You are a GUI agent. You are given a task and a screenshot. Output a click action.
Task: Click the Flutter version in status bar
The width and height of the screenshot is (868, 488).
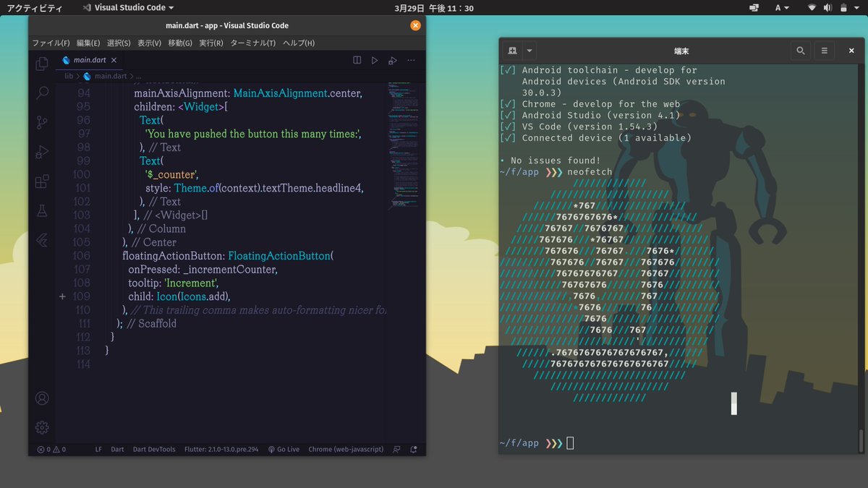tap(221, 449)
